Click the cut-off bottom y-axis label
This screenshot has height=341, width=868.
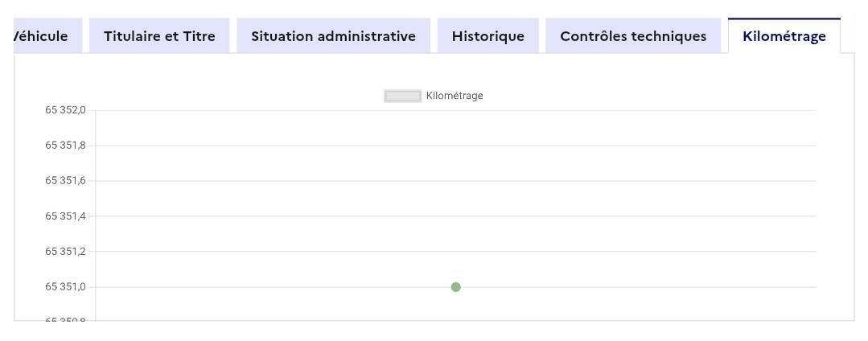[65, 320]
